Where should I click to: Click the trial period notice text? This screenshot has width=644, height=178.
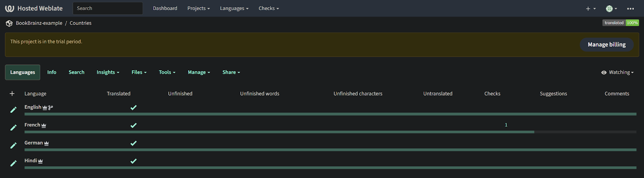coord(46,42)
